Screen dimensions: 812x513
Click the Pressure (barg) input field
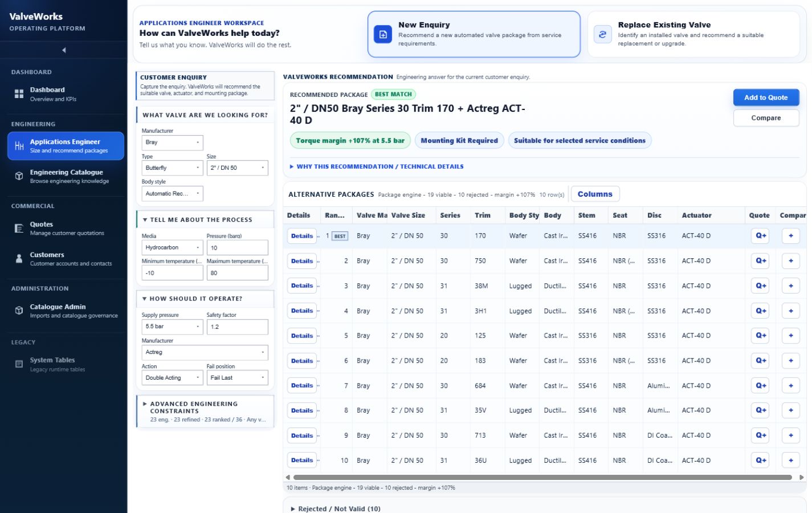click(237, 247)
